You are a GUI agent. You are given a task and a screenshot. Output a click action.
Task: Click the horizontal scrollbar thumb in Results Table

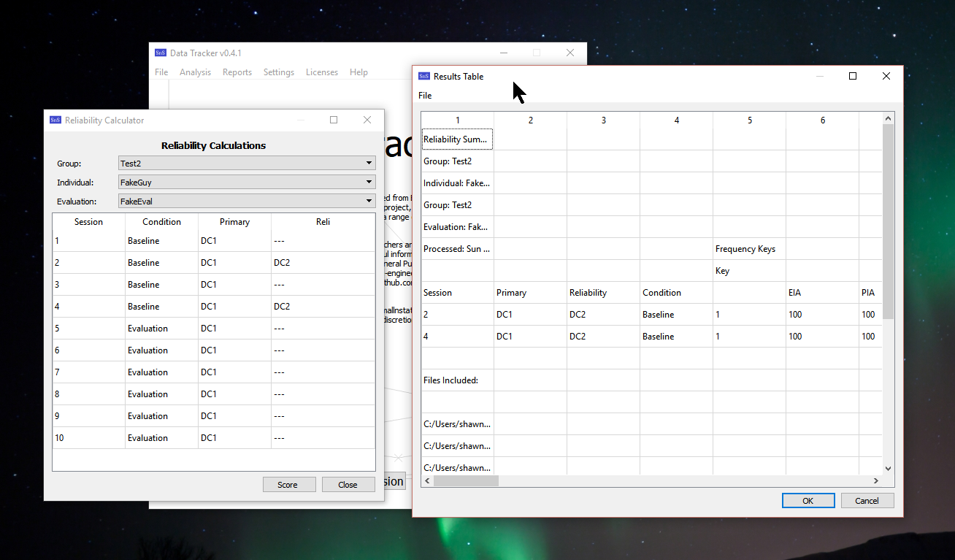click(466, 481)
